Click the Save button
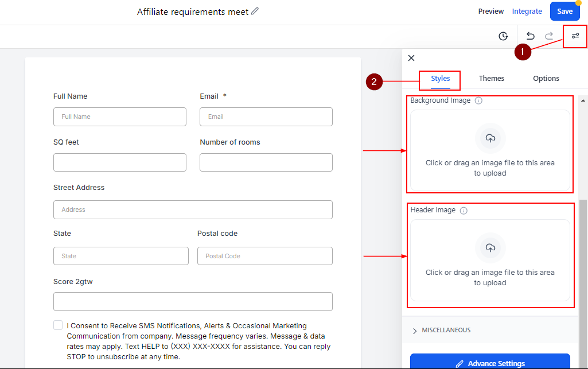Image resolution: width=588 pixels, height=369 pixels. coord(564,11)
